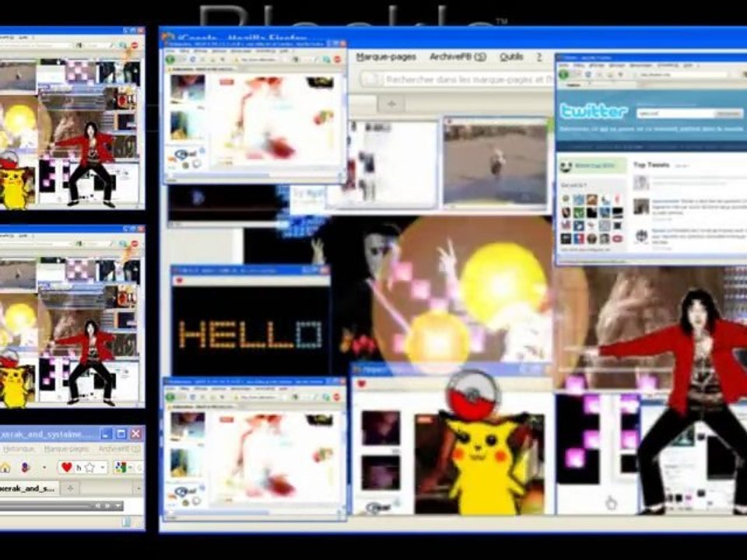Click the red stop icon in upper-middle browser

(337, 60)
